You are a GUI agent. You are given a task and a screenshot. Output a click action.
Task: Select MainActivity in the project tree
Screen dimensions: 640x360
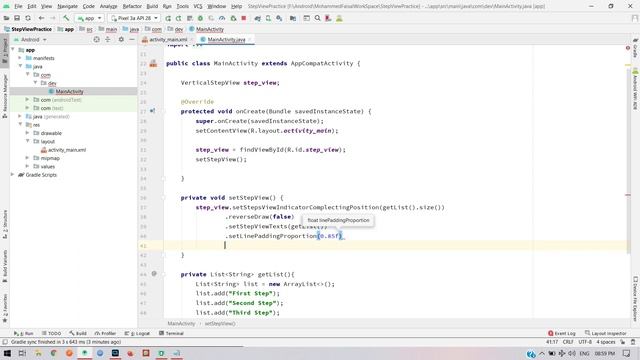69,91
